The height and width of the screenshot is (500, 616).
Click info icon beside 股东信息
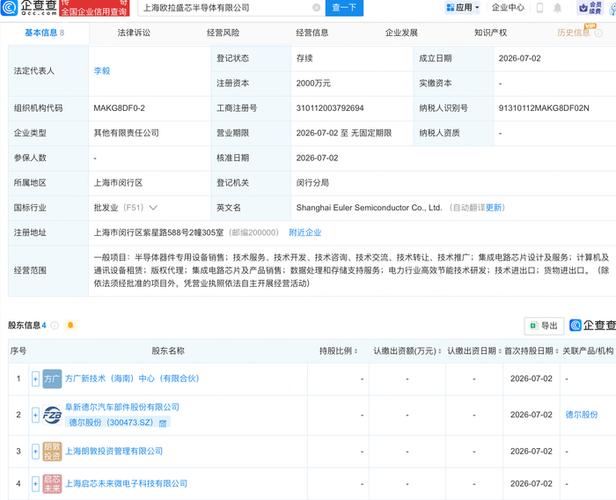(x=54, y=325)
